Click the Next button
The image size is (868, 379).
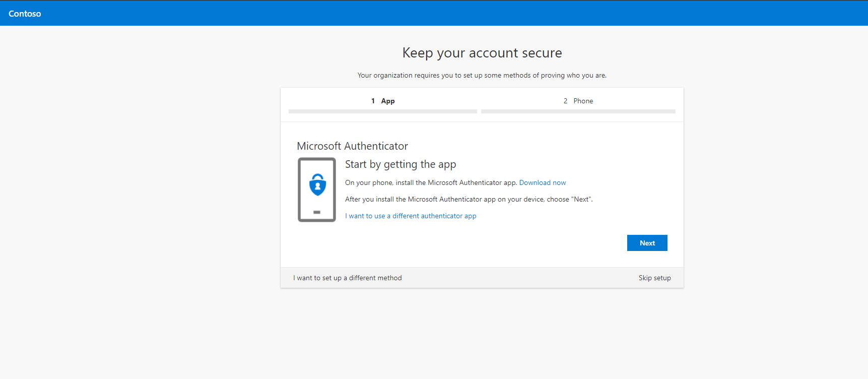pyautogui.click(x=647, y=243)
